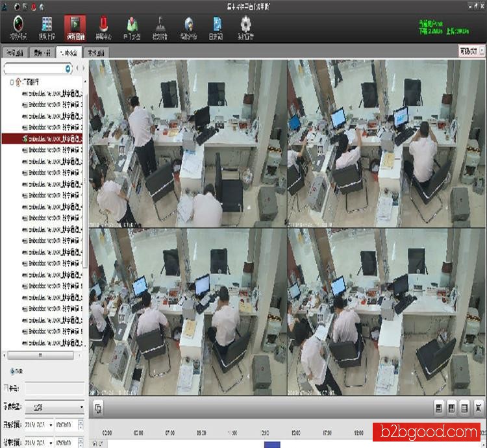Image resolution: width=487 pixels, height=448 pixels.
Task: Click the tree scroll-down arrow
Action: [85, 345]
